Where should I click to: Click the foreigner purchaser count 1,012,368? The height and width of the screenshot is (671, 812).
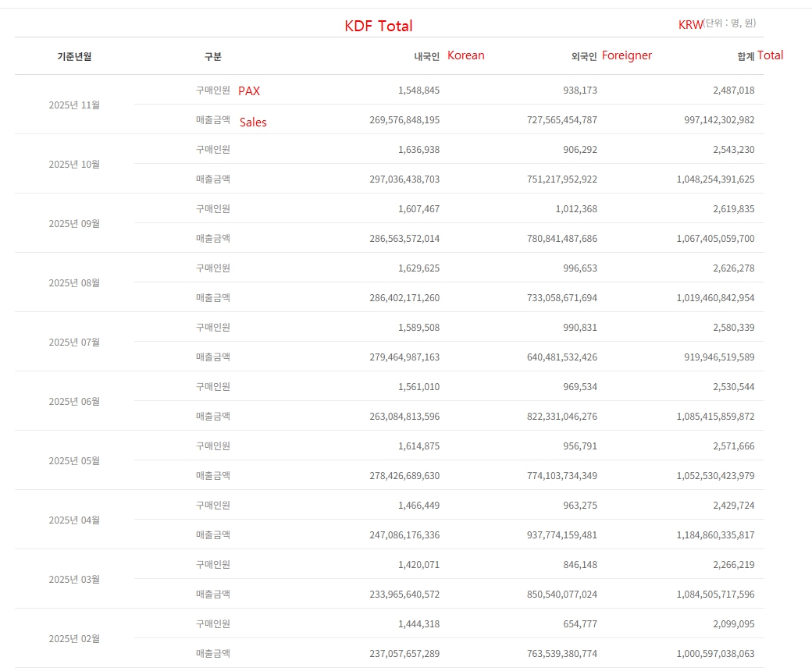571,209
